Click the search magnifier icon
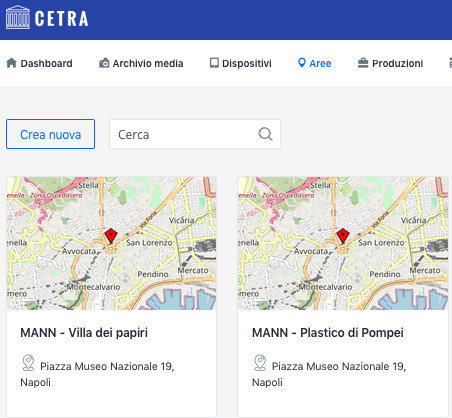Viewport: 452px width, 418px height. 265,134
